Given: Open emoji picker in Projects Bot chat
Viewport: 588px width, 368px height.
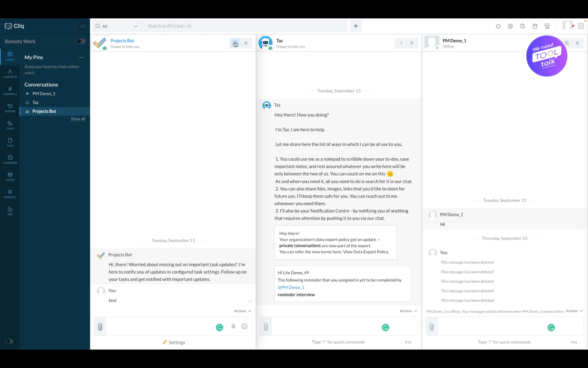Looking at the screenshot, I should coord(244,326).
